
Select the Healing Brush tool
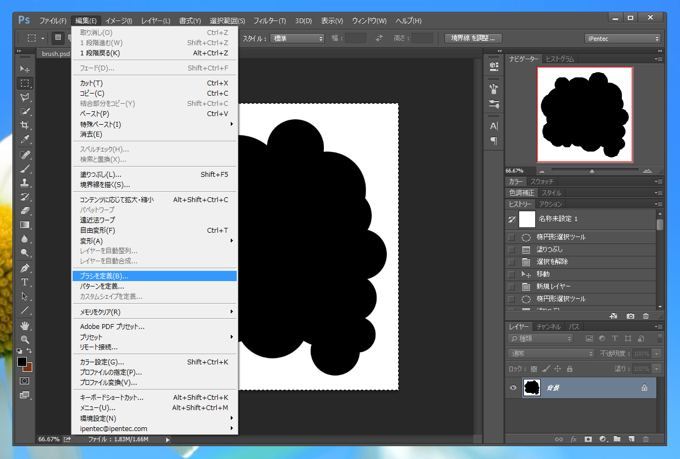(25, 155)
